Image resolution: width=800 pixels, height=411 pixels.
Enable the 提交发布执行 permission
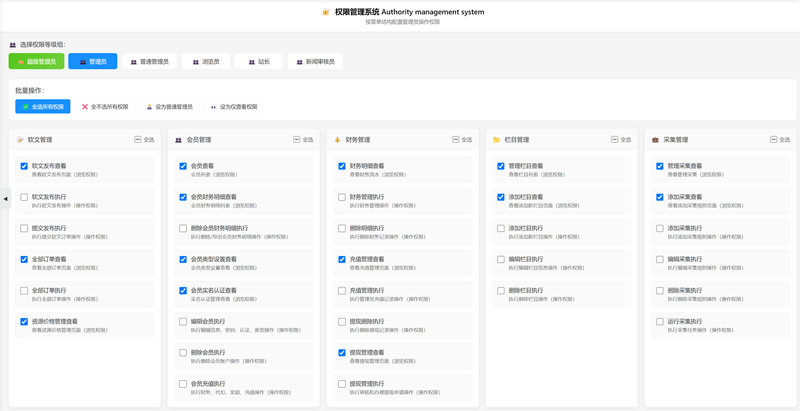(24, 228)
